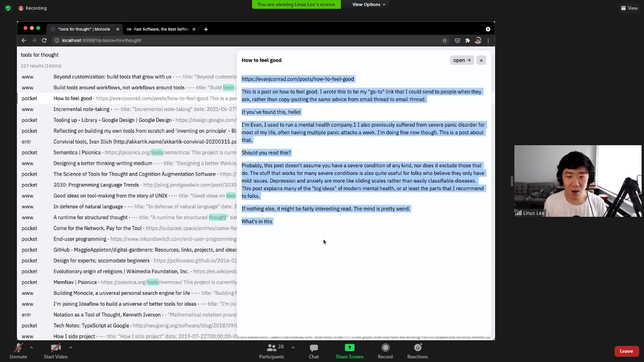The image size is (644, 362).
Task: Leave the meeting
Action: pyautogui.click(x=626, y=351)
